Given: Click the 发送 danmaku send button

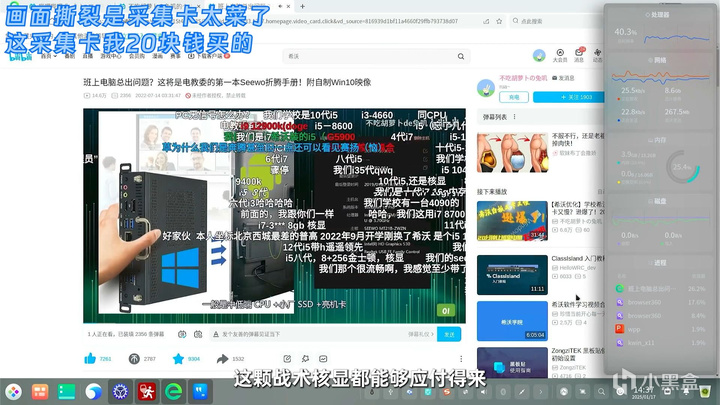Looking at the screenshot, I should pos(449,334).
